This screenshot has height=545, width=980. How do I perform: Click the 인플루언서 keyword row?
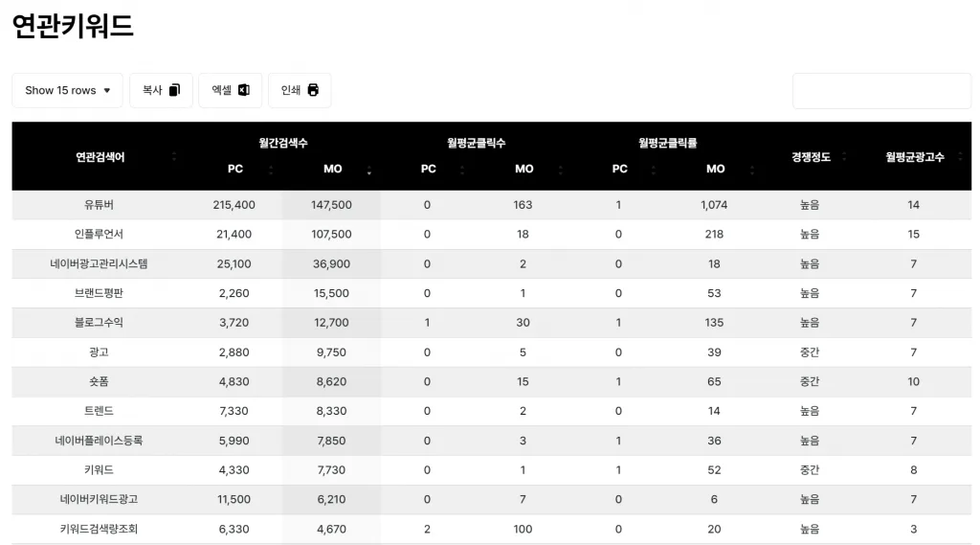point(100,235)
